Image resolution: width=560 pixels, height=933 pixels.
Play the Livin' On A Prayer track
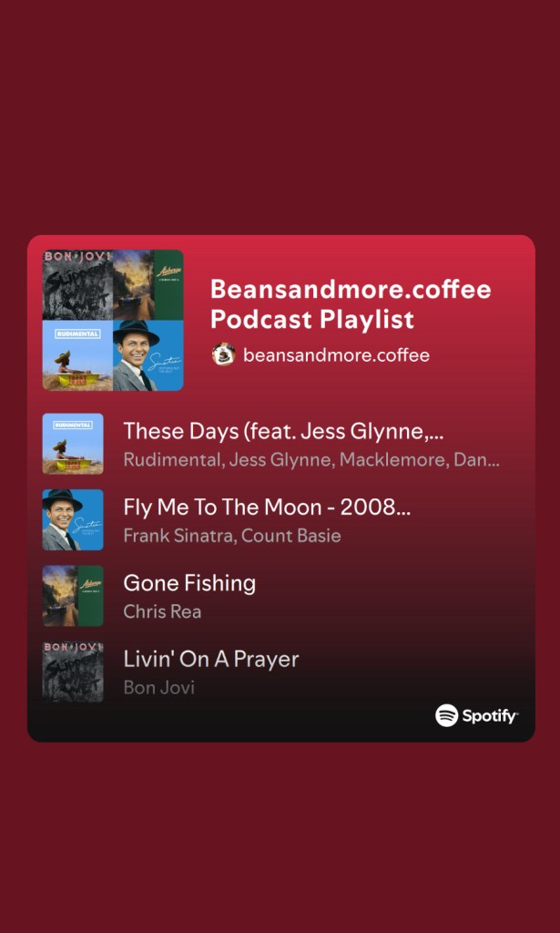211,660
